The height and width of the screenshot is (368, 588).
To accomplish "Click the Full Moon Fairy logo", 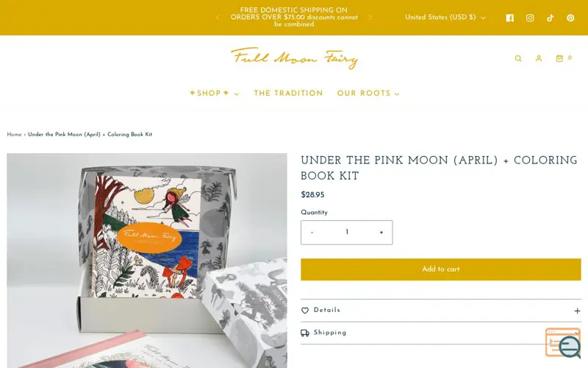I will [295, 58].
